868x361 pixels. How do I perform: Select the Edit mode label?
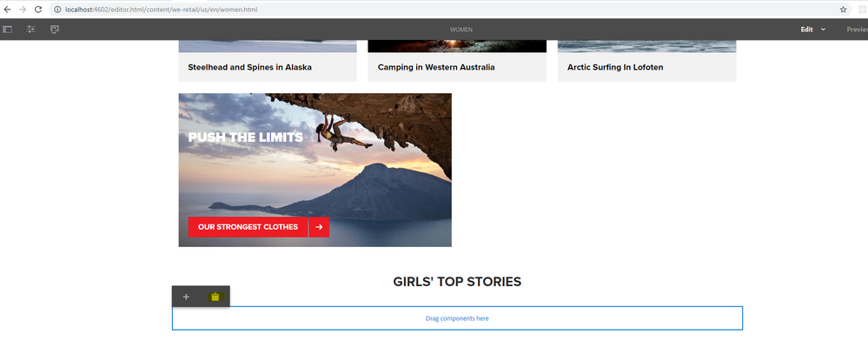tap(806, 29)
